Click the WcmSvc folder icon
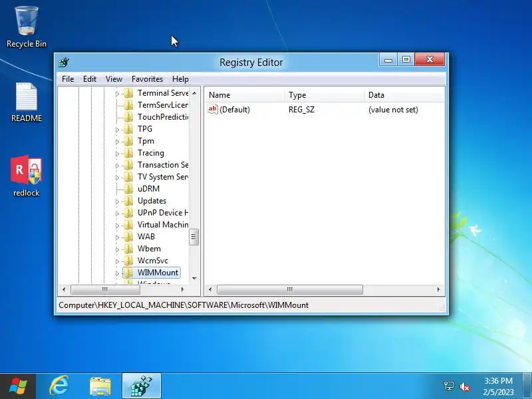532x399 pixels. pos(128,261)
